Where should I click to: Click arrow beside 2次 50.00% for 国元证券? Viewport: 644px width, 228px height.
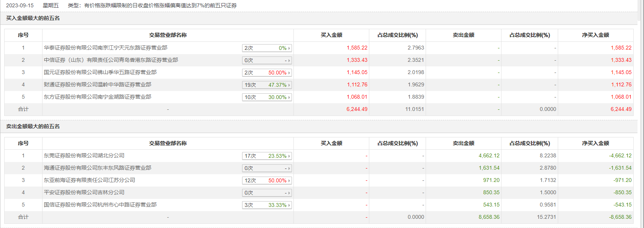click(289, 73)
